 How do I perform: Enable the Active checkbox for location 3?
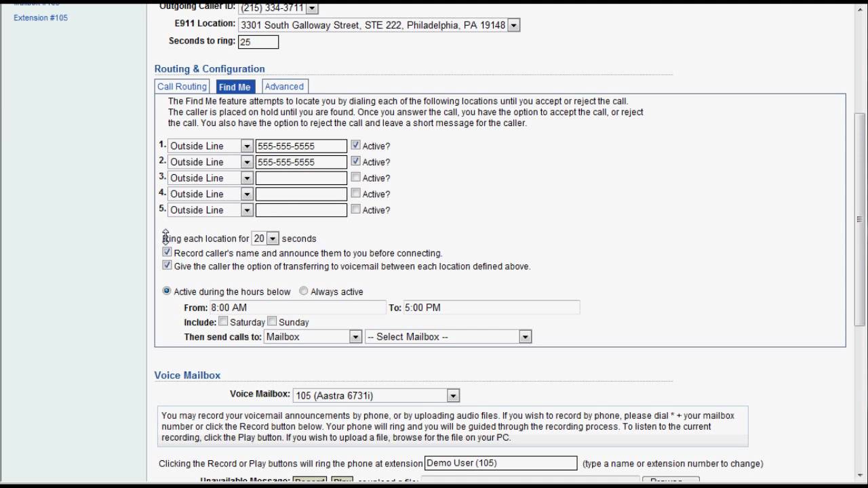(x=355, y=177)
